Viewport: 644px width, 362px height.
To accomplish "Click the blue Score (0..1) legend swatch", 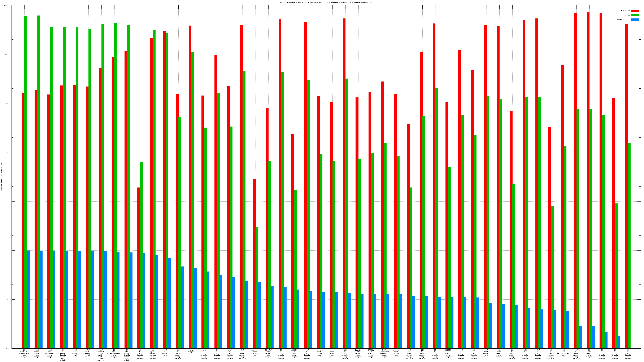I will coord(635,19).
